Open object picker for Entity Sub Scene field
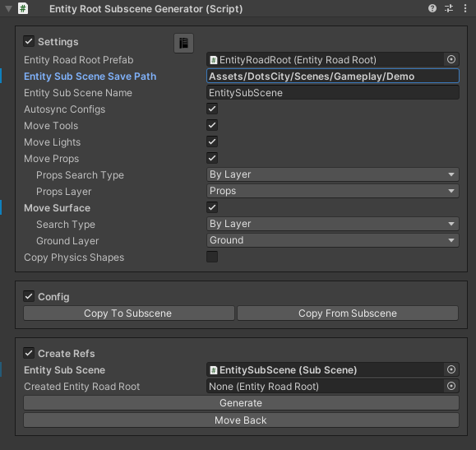 pos(451,369)
